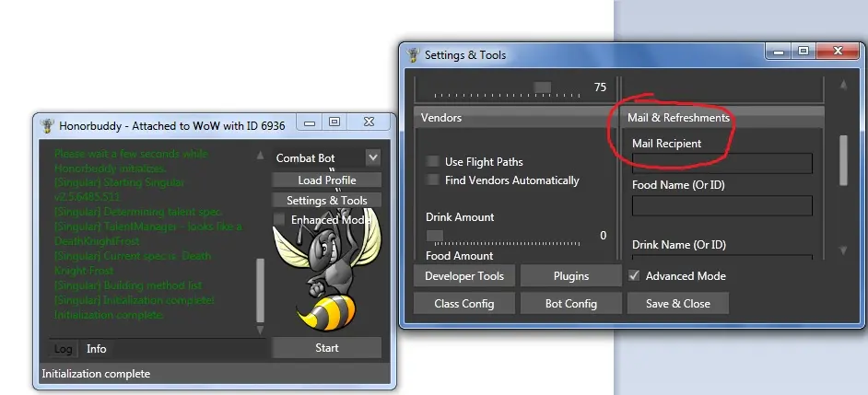The width and height of the screenshot is (868, 395).
Task: Open the Plugins window
Action: [x=570, y=276]
